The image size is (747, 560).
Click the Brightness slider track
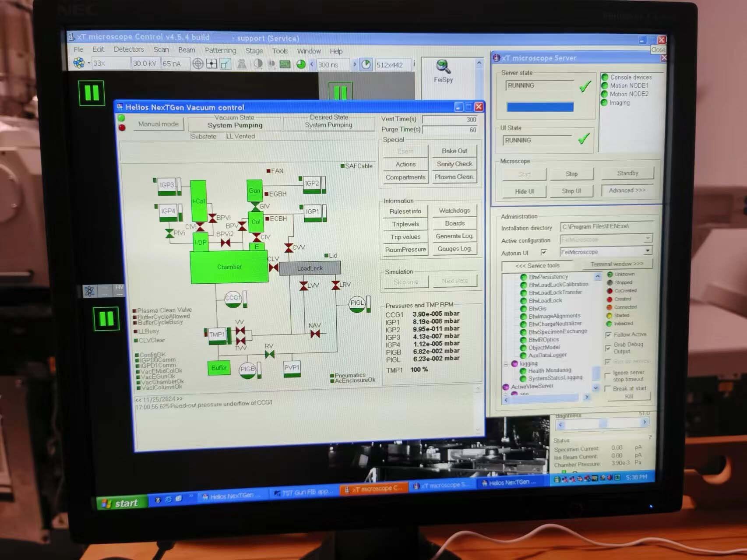coord(603,423)
